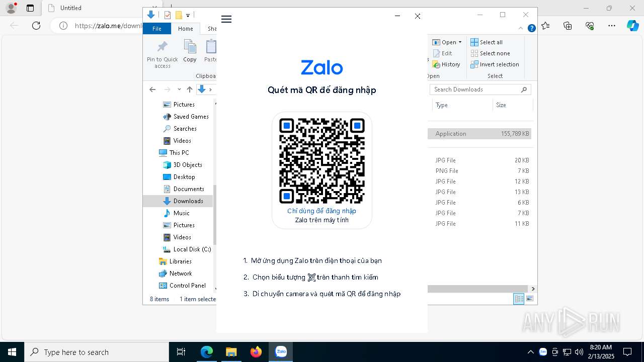Select Network in navigation tree

tap(176, 274)
